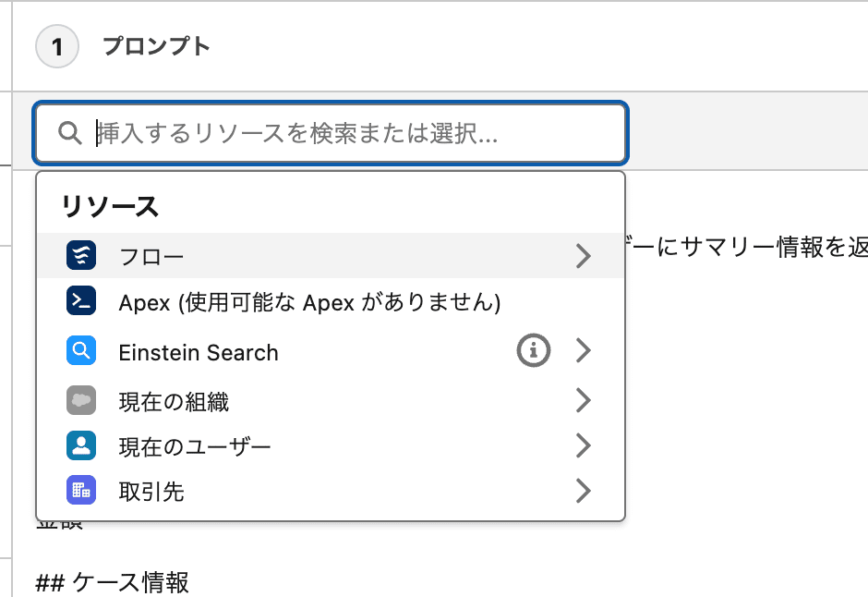Expand the フロー resource chevron
The height and width of the screenshot is (597, 868).
click(x=583, y=256)
